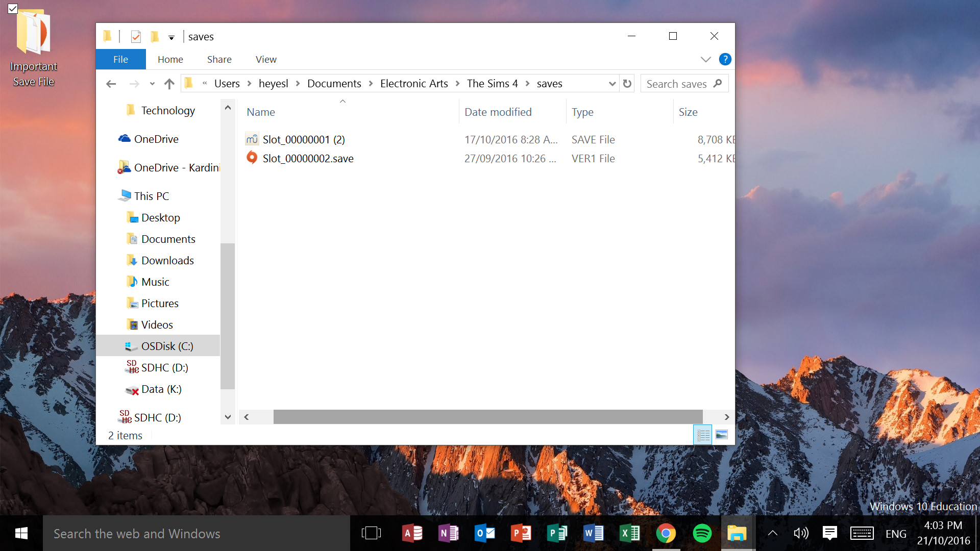Navigate to Electronic Arts in address bar
980x551 pixels.
414,83
